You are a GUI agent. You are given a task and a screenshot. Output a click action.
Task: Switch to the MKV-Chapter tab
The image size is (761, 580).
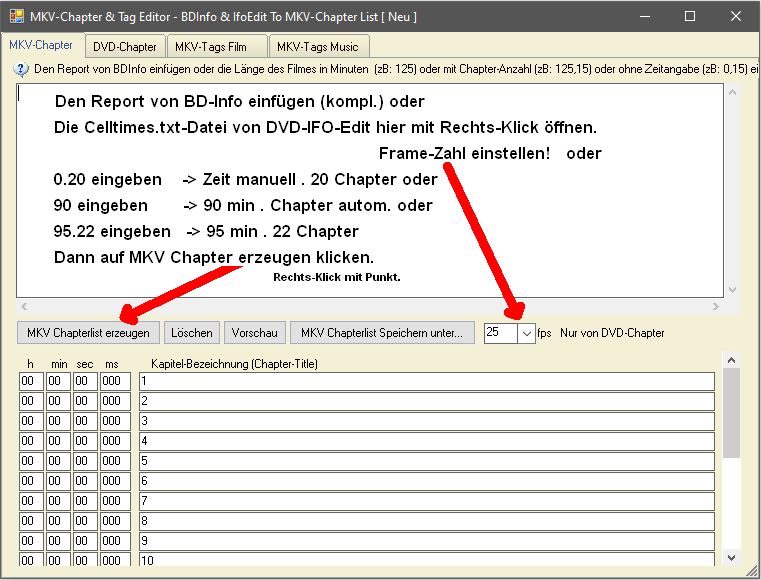tap(41, 45)
